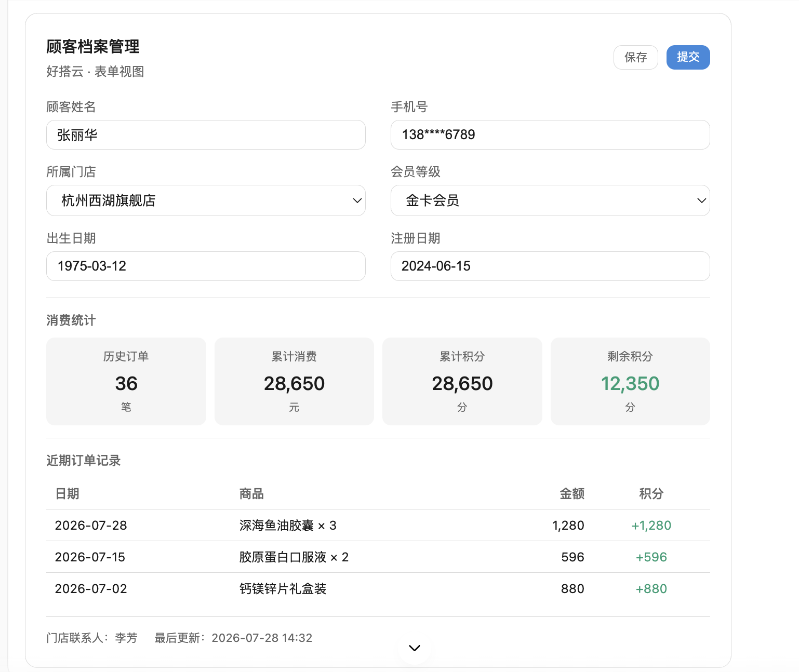Submit the form with 提交

pos(688,57)
